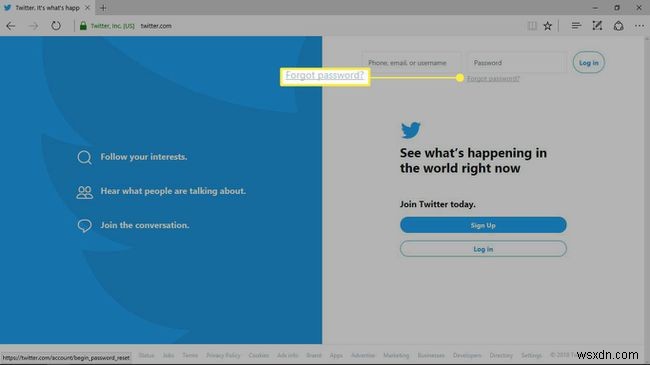Focus the Phone, email, or username field
The width and height of the screenshot is (650, 365).
click(x=412, y=63)
